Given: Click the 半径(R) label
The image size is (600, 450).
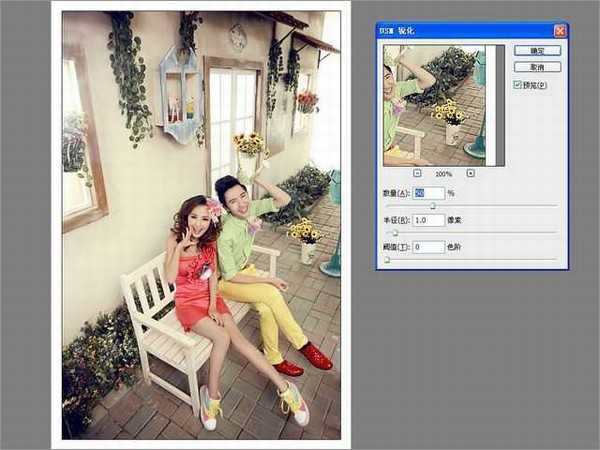Looking at the screenshot, I should (396, 220).
